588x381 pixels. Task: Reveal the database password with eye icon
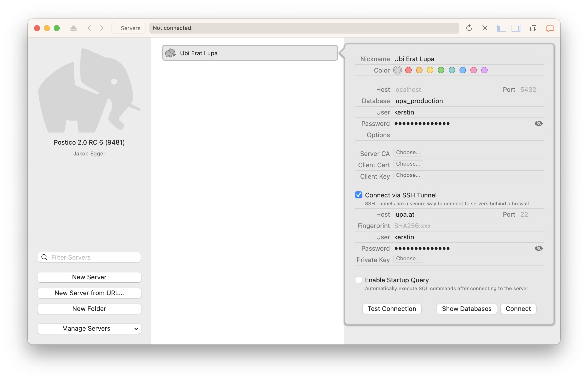click(x=538, y=124)
